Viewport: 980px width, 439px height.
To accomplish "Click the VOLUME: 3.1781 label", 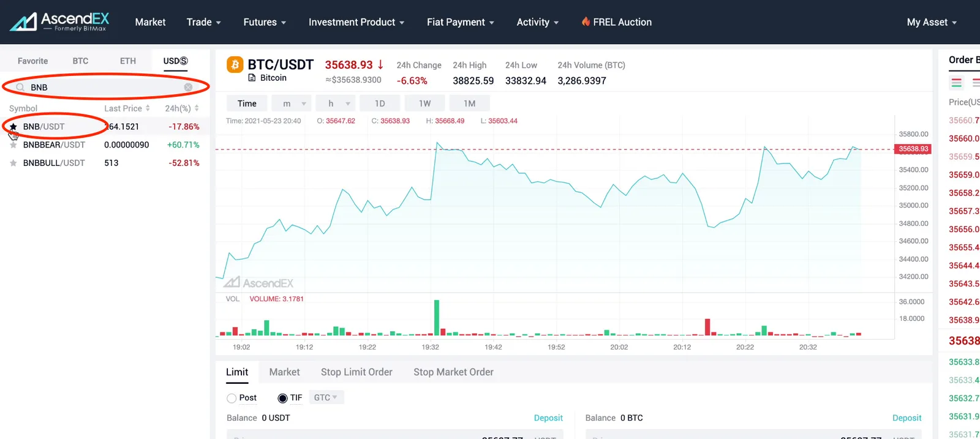I will tap(276, 299).
